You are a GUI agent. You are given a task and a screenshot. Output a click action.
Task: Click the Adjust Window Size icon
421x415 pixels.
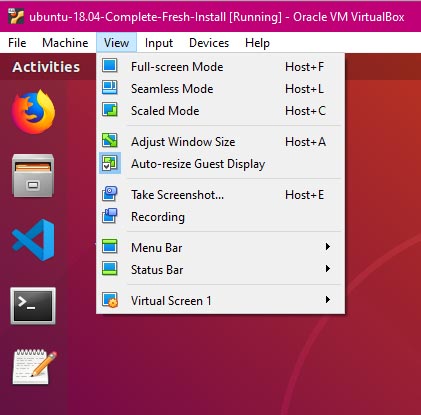(110, 141)
